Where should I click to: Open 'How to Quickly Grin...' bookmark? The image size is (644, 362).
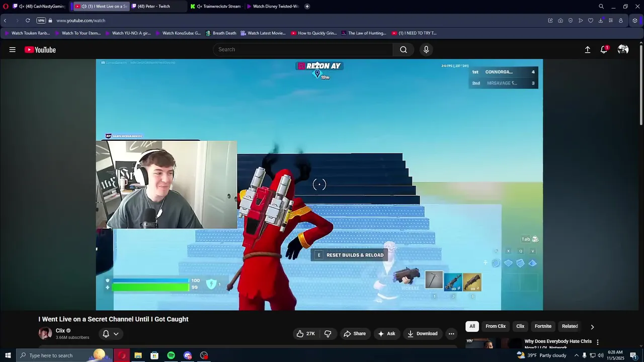click(314, 33)
